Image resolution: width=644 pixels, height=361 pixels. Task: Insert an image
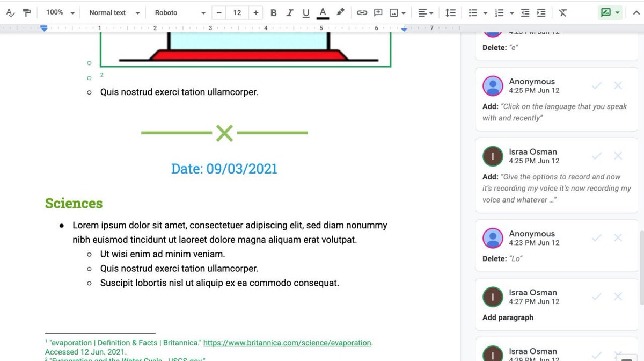click(394, 12)
